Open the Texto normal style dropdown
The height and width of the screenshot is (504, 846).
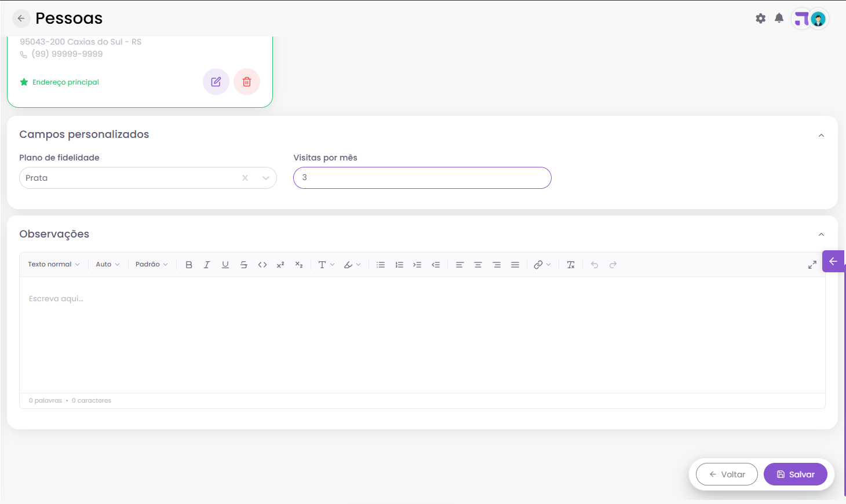point(54,265)
